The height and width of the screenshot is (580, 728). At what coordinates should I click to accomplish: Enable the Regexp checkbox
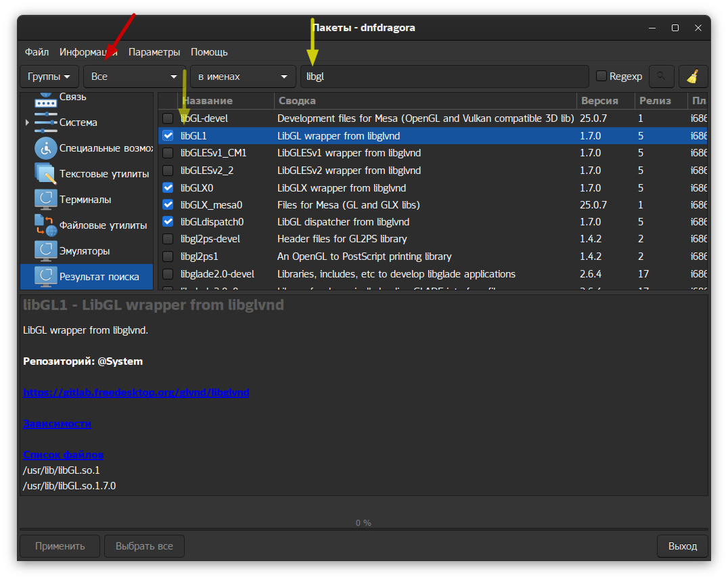click(601, 76)
